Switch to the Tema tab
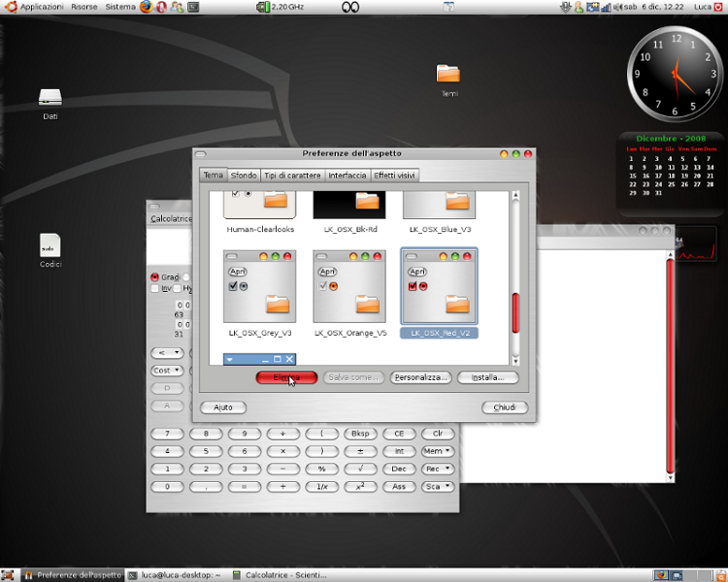Screen dimensions: 728x582 pos(214,175)
